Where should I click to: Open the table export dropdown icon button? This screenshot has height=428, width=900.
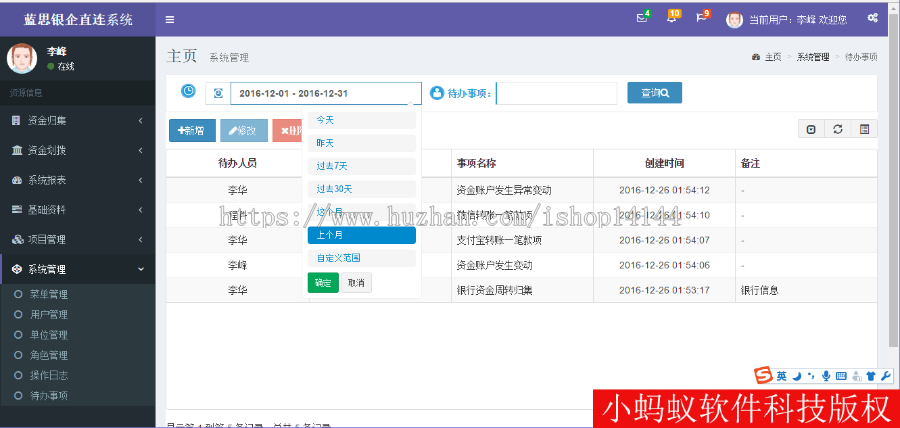point(811,129)
